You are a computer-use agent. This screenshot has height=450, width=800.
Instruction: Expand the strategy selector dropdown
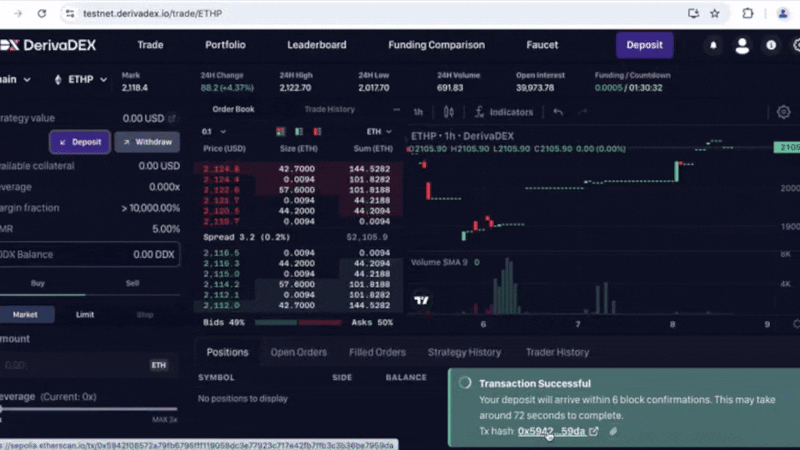(15, 80)
